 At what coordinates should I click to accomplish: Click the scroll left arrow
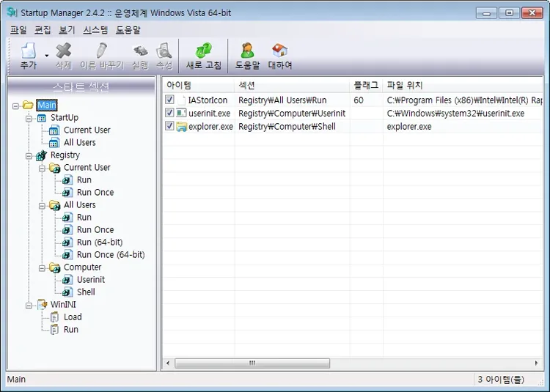click(168, 363)
